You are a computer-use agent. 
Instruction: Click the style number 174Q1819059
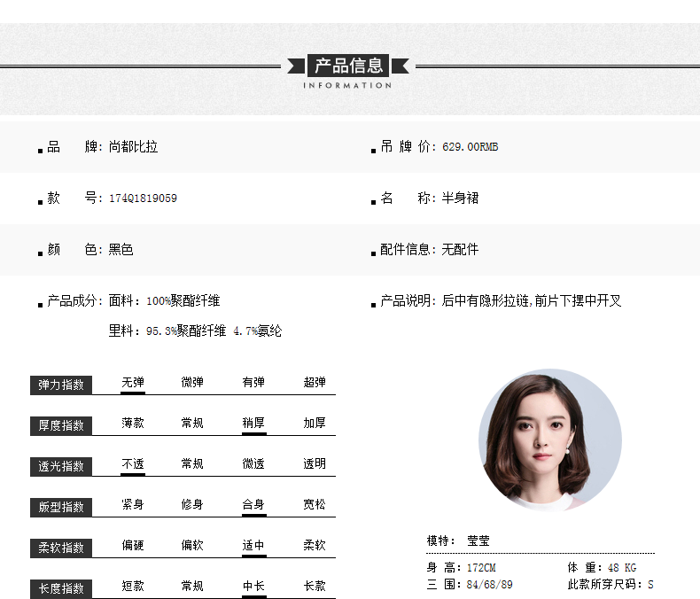(143, 198)
